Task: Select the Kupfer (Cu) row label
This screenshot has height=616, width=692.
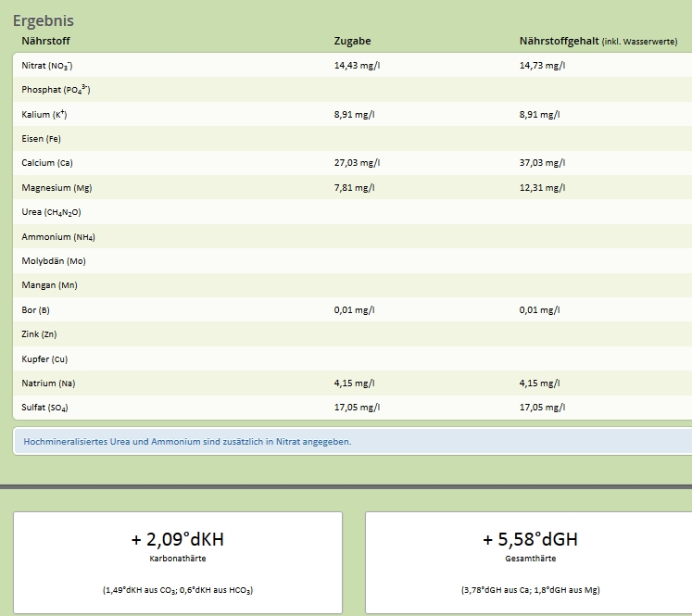Action: [44, 359]
